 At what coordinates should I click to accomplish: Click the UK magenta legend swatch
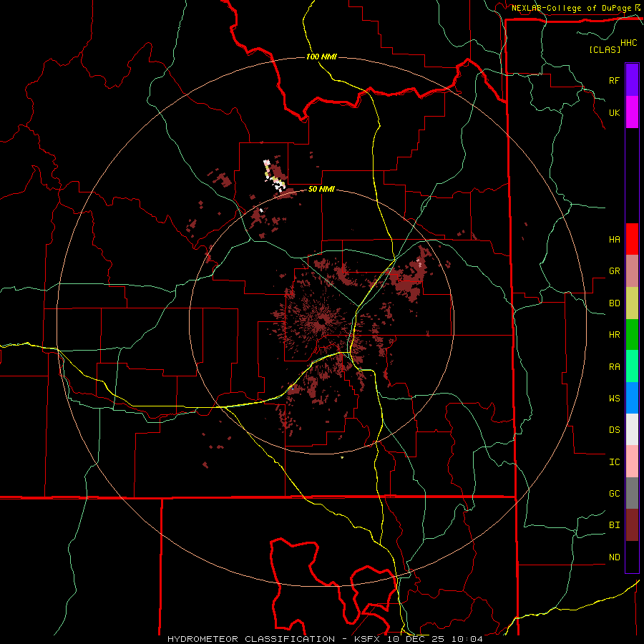pyautogui.click(x=632, y=112)
